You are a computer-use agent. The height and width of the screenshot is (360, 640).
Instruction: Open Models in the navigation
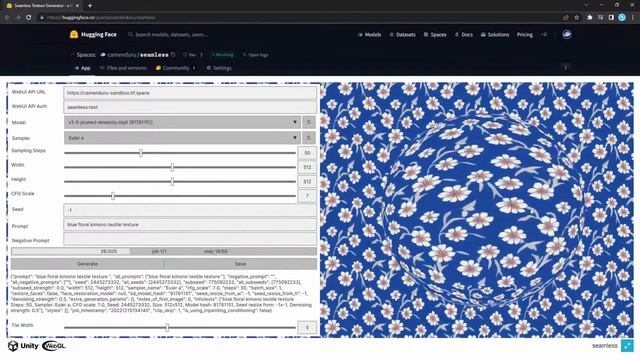coord(369,35)
